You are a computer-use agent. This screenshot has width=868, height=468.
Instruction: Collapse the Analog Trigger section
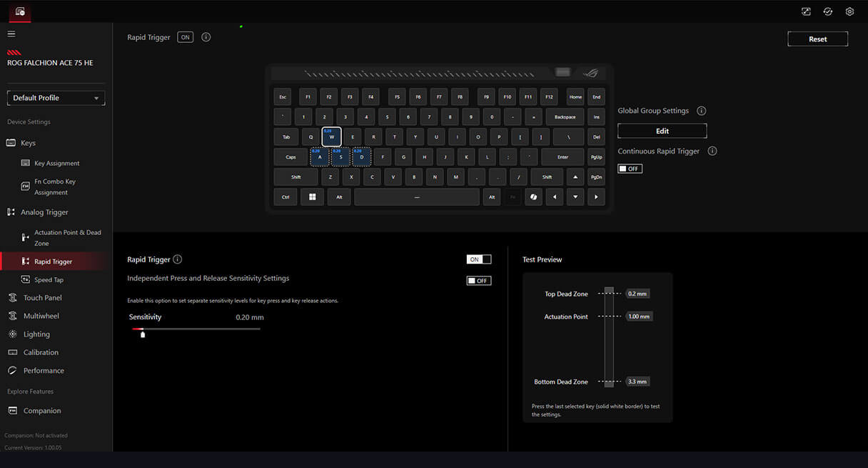43,212
